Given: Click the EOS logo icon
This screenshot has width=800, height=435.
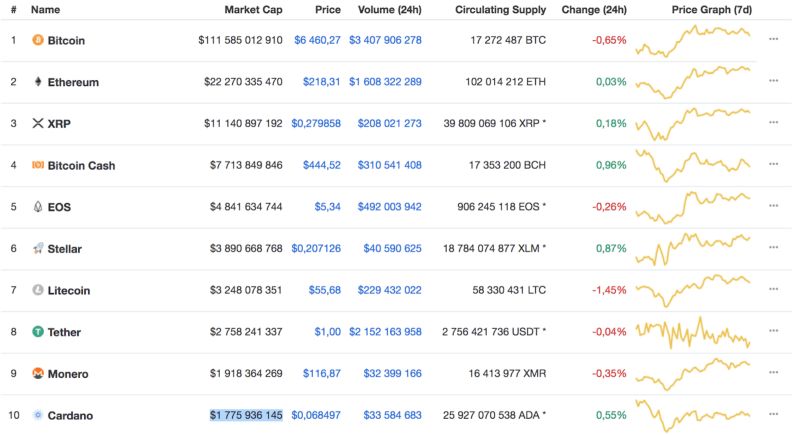Looking at the screenshot, I should (x=38, y=207).
